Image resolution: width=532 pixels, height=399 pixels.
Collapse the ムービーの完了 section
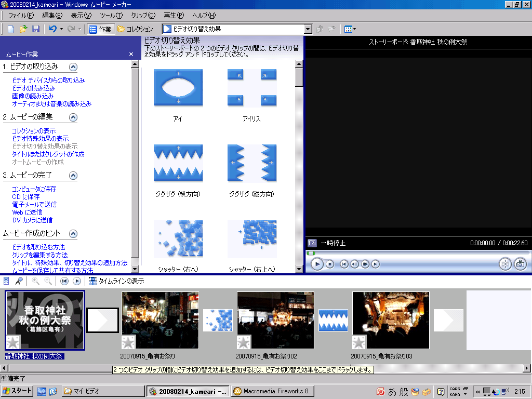73,175
